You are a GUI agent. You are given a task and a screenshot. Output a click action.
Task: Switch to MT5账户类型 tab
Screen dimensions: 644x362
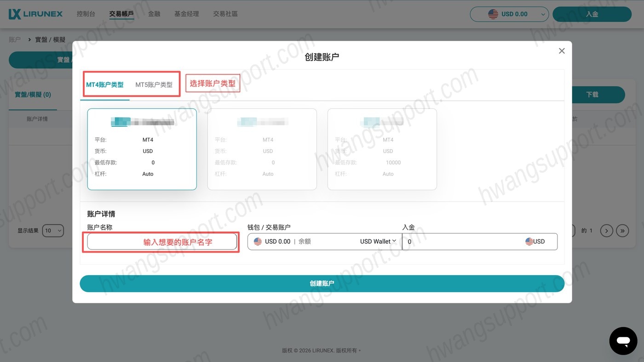click(154, 85)
